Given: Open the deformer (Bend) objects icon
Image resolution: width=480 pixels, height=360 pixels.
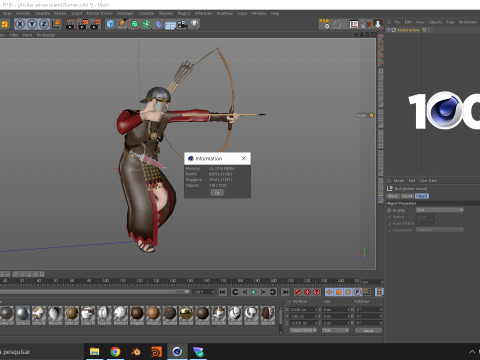Looking at the screenshot, I should click(x=159, y=24).
